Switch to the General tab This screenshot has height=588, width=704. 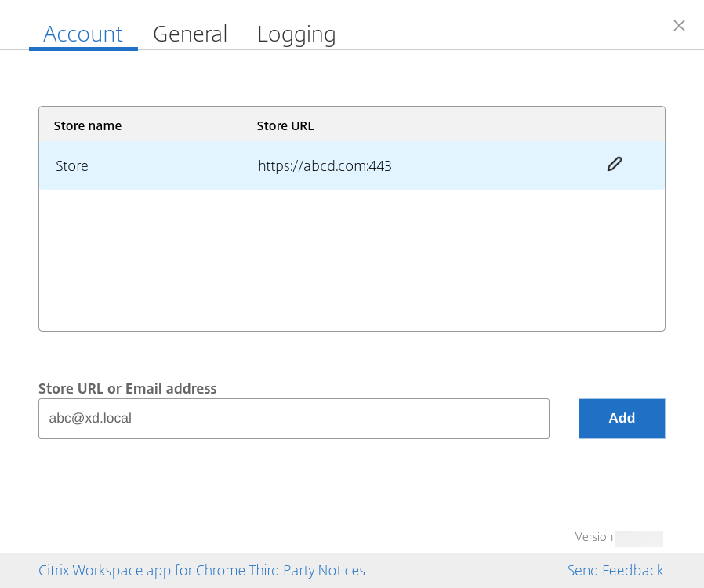190,34
